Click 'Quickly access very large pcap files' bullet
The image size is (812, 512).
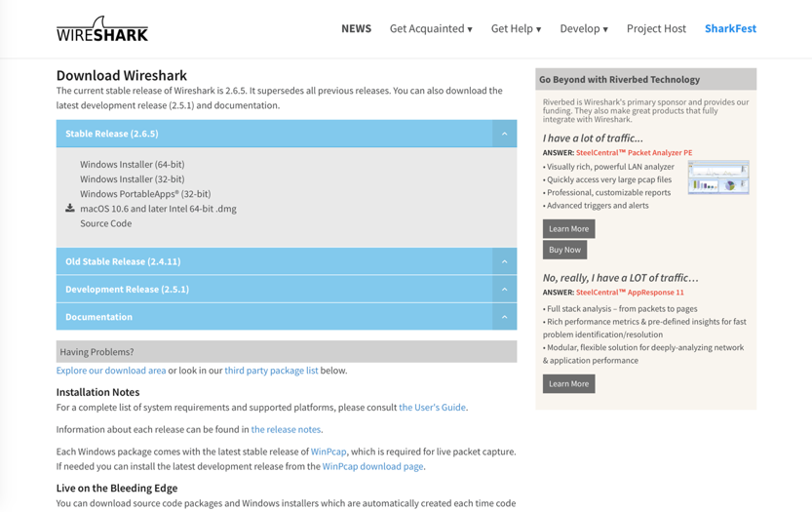click(607, 179)
